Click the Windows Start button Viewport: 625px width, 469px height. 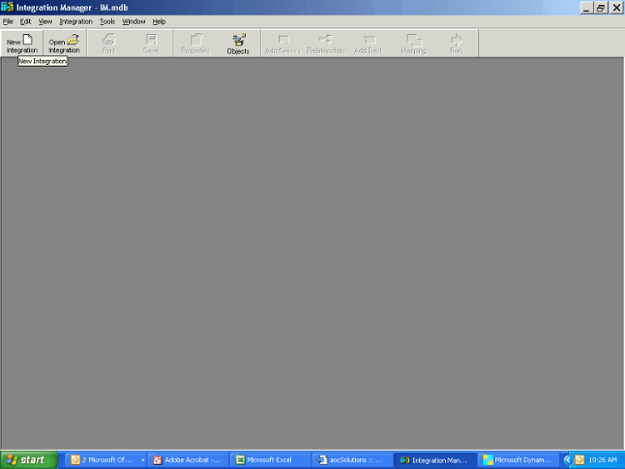(x=27, y=460)
